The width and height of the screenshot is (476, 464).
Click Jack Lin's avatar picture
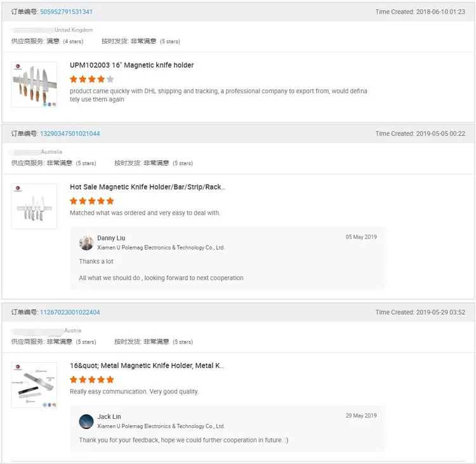86,421
